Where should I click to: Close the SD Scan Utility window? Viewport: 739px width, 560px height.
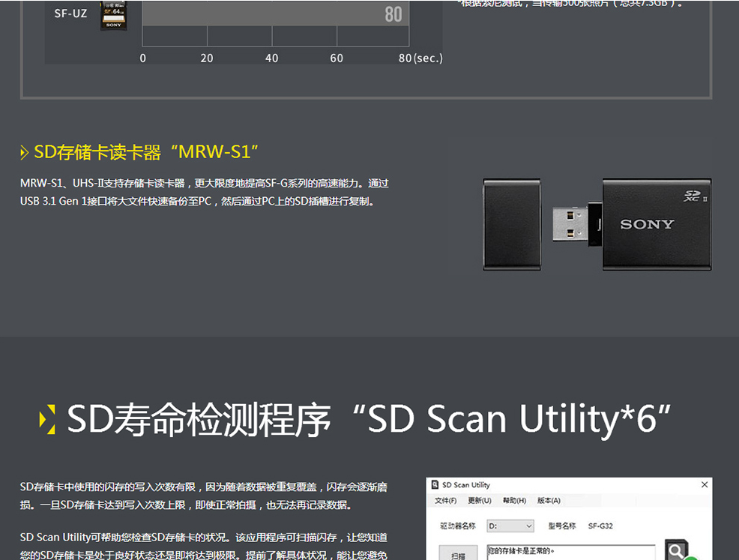click(x=704, y=484)
